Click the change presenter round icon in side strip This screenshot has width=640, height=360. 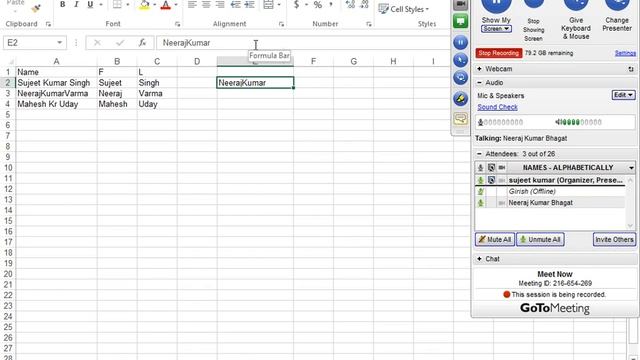tap(460, 77)
